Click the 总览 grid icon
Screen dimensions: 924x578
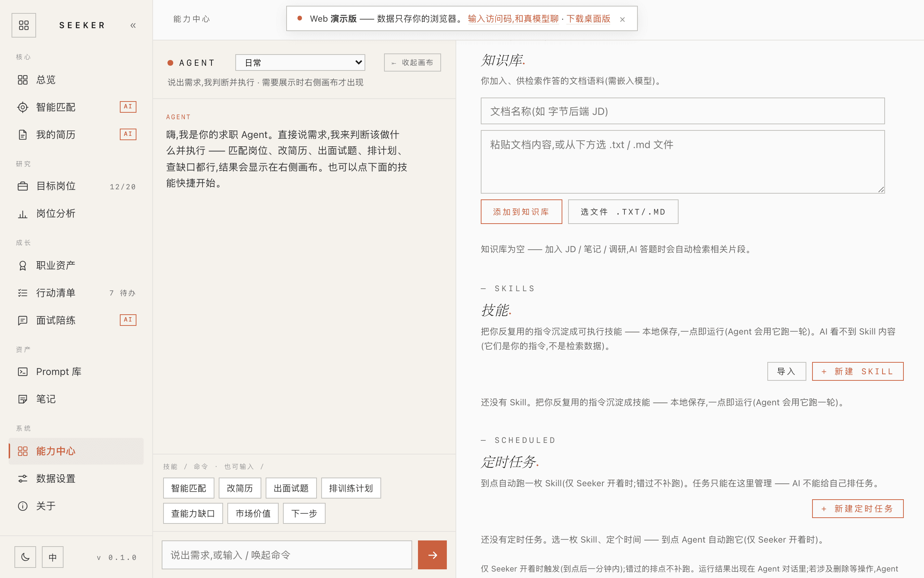coord(23,80)
